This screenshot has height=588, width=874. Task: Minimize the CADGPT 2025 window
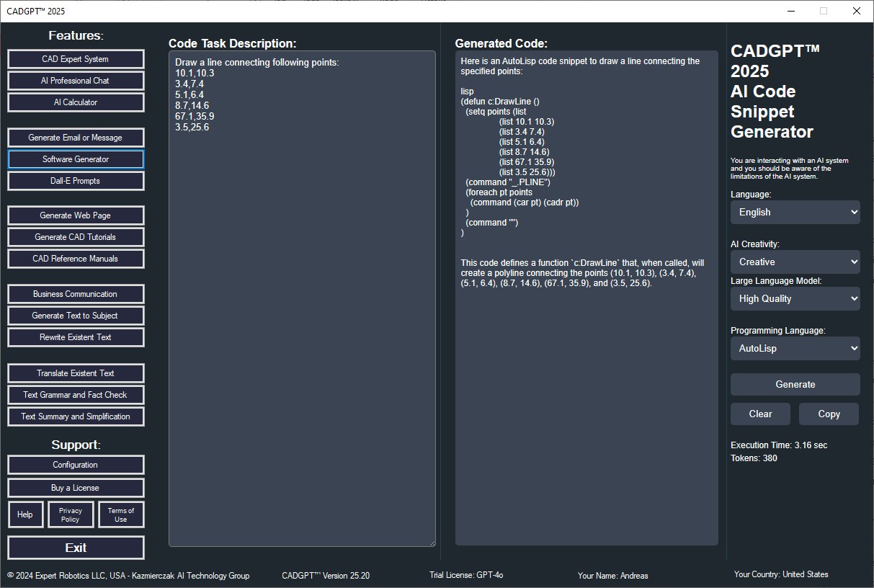pos(790,11)
